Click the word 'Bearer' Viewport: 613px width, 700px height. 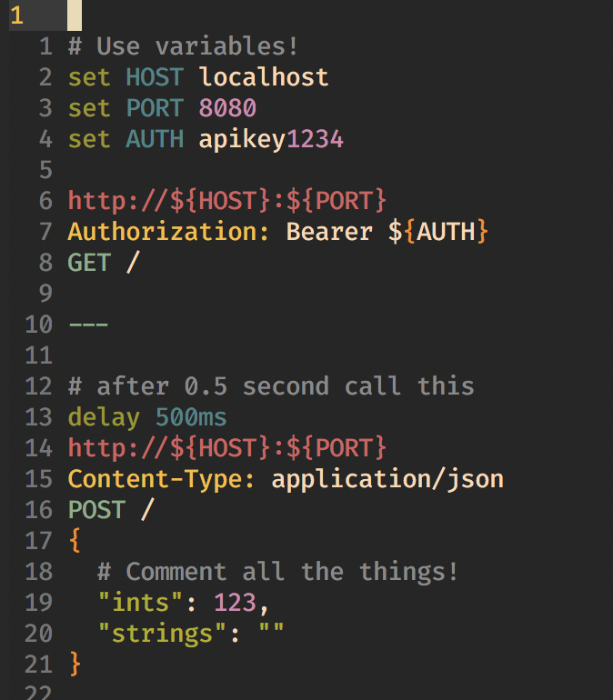pos(329,232)
